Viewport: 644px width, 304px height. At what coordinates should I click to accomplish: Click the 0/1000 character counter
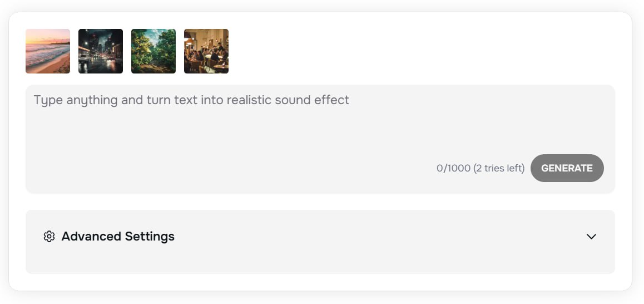453,168
